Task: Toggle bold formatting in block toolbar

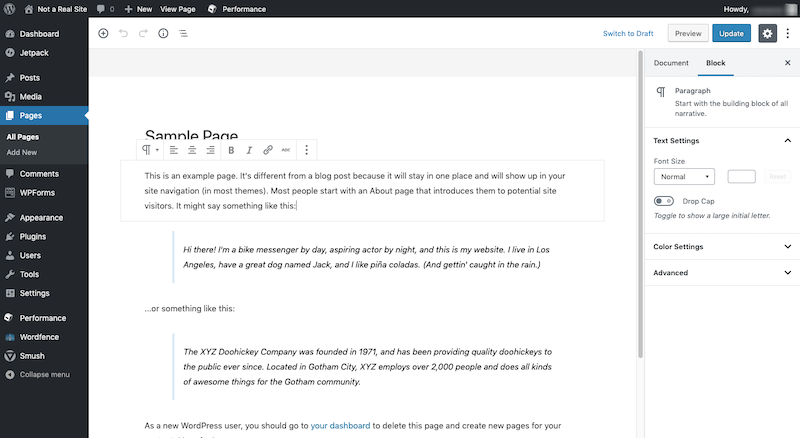Action: pyautogui.click(x=231, y=150)
